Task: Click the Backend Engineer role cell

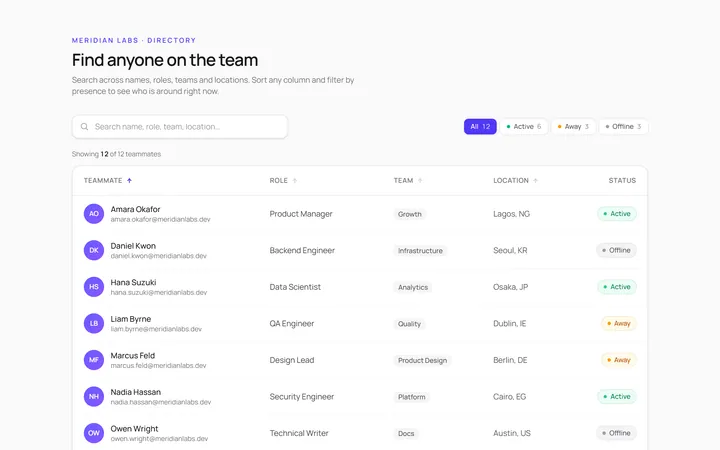Action: (302, 250)
